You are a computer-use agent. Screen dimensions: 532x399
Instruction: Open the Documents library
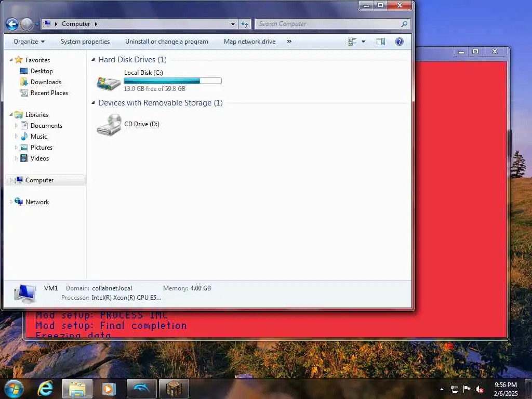(46, 126)
